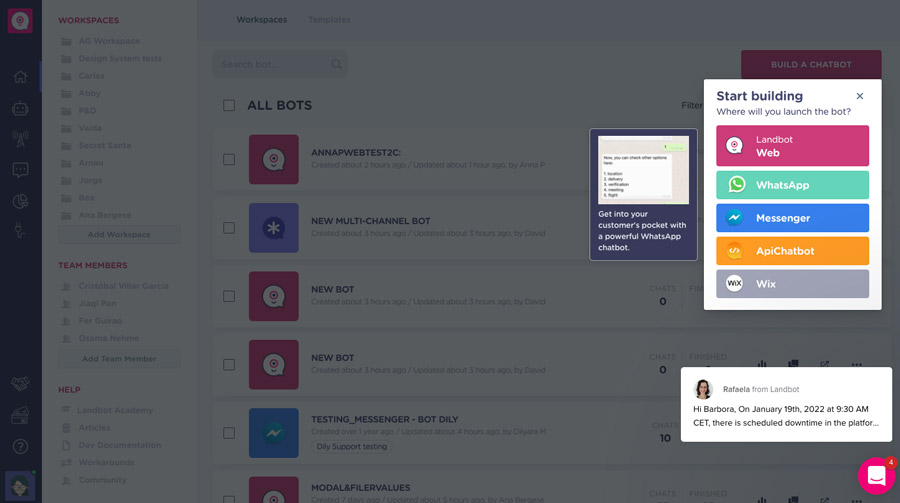This screenshot has width=900, height=503.
Task: Open the integrations plug icon
Action: [x=20, y=231]
